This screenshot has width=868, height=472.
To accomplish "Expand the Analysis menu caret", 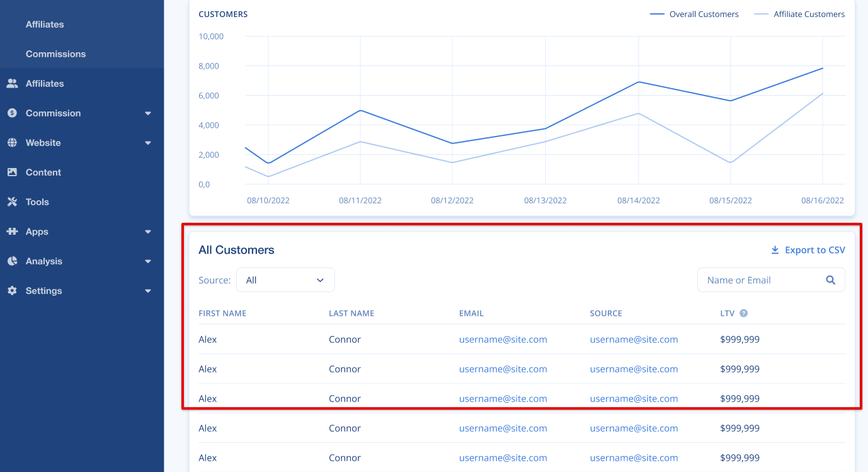I will tap(148, 261).
